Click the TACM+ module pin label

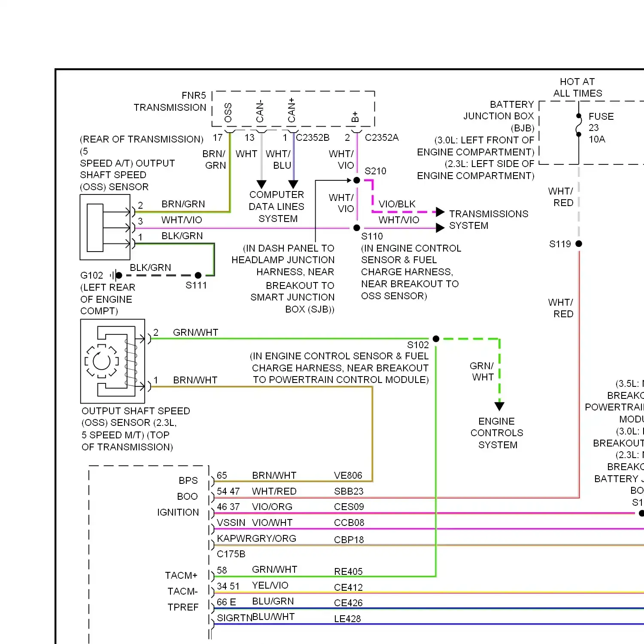(x=181, y=575)
